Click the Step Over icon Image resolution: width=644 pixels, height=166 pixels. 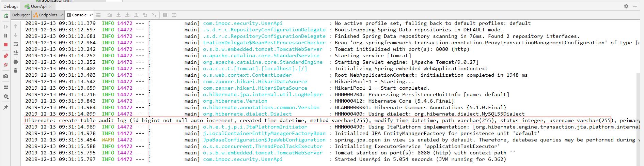coord(110,15)
